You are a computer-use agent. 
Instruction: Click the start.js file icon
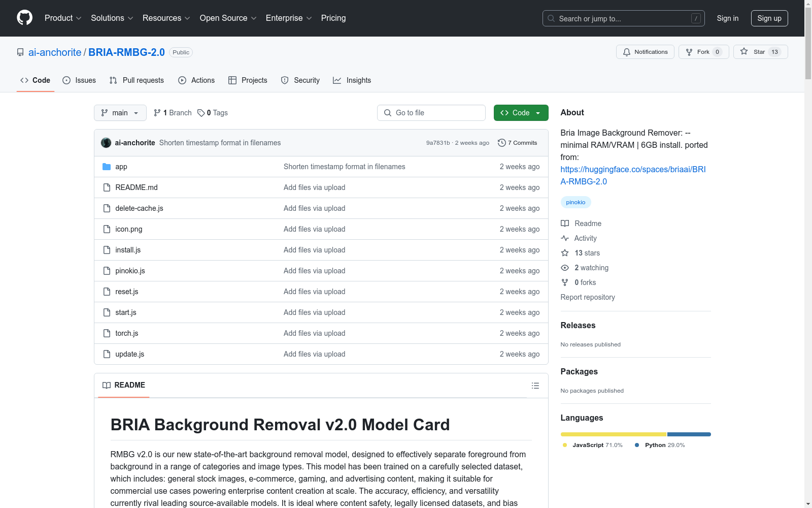(x=107, y=312)
